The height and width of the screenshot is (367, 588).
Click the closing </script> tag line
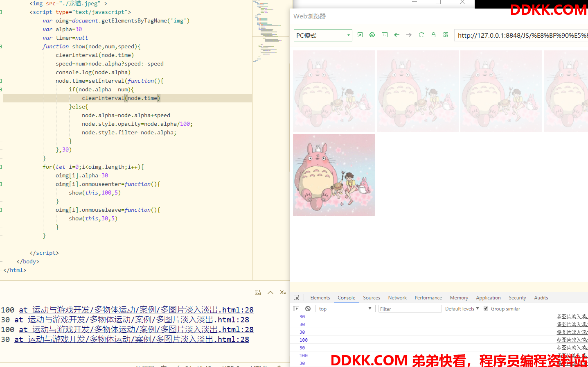pyautogui.click(x=44, y=253)
